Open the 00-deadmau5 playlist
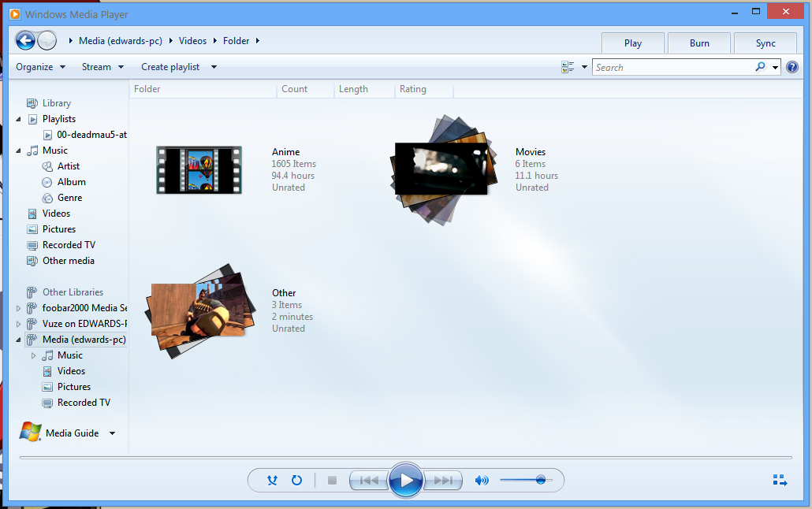 91,135
